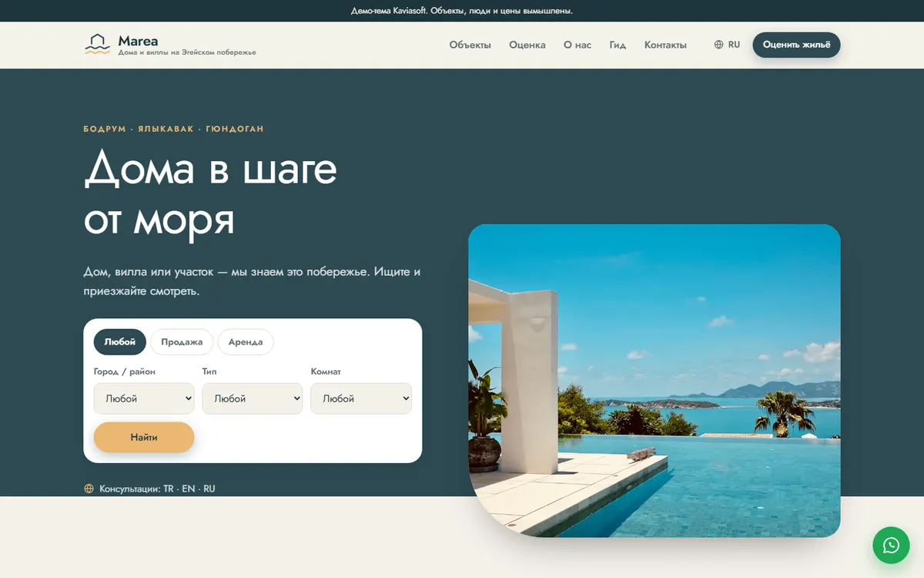The height and width of the screenshot is (578, 924).
Task: Switch language via RU selector
Action: click(727, 45)
